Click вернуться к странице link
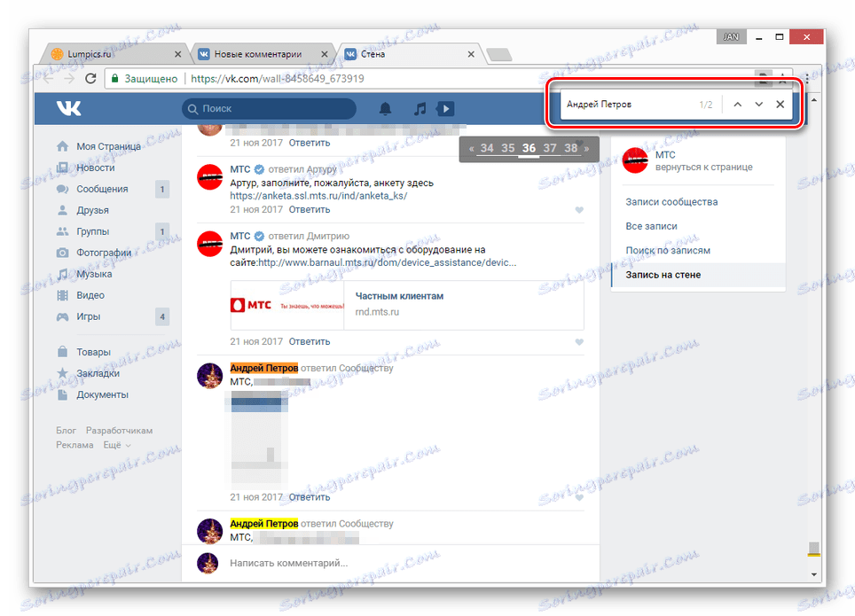Image resolution: width=855 pixels, height=616 pixels. [703, 167]
